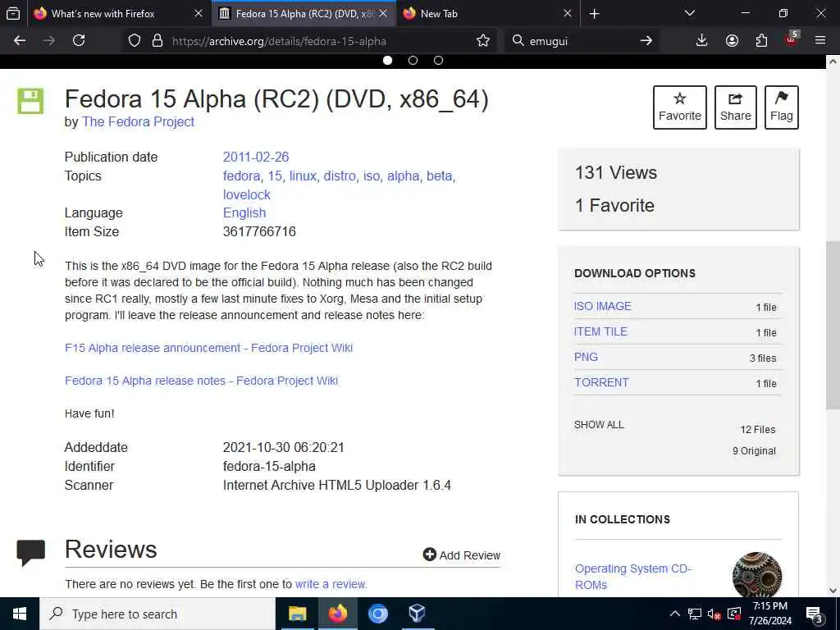The width and height of the screenshot is (840, 630).
Task: Open the uBlock Origin extension badge
Action: 792,39
